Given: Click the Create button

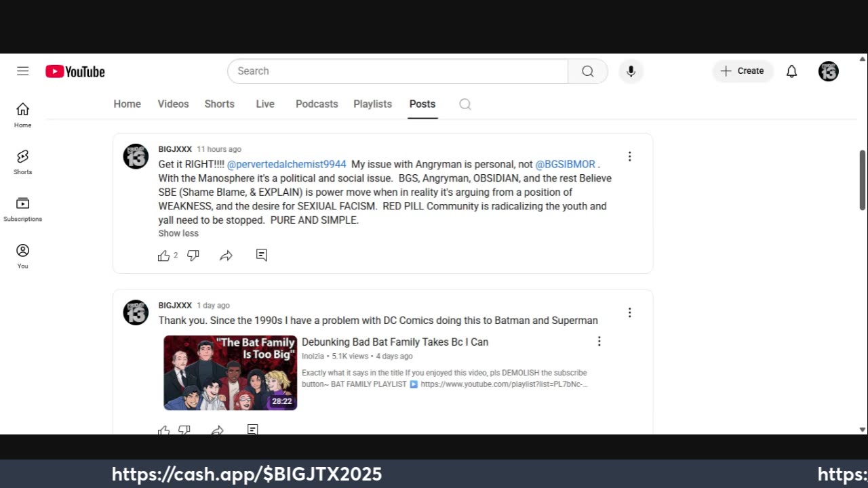Looking at the screenshot, I should (x=743, y=71).
